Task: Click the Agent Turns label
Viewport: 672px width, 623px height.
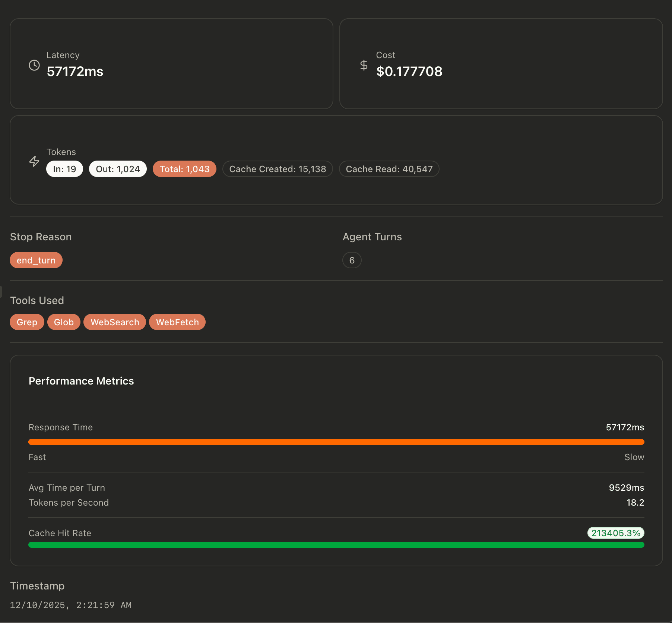Action: [x=372, y=237]
